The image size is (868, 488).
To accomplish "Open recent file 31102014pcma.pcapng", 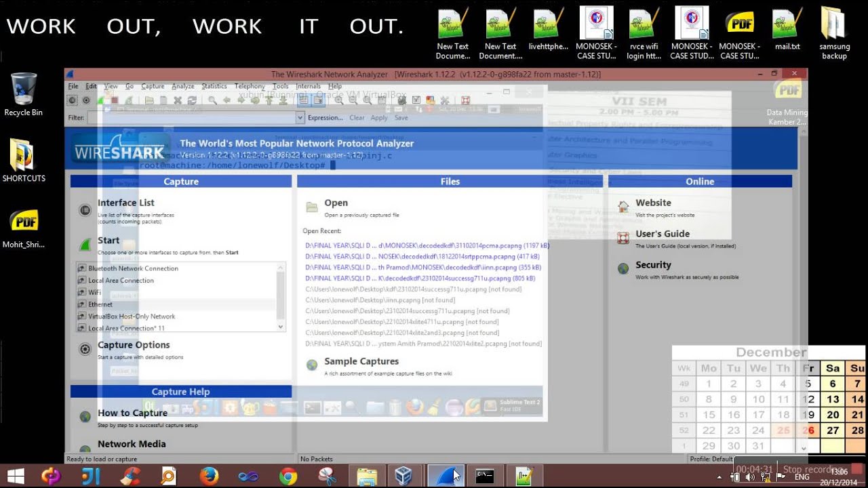I will pyautogui.click(x=427, y=245).
